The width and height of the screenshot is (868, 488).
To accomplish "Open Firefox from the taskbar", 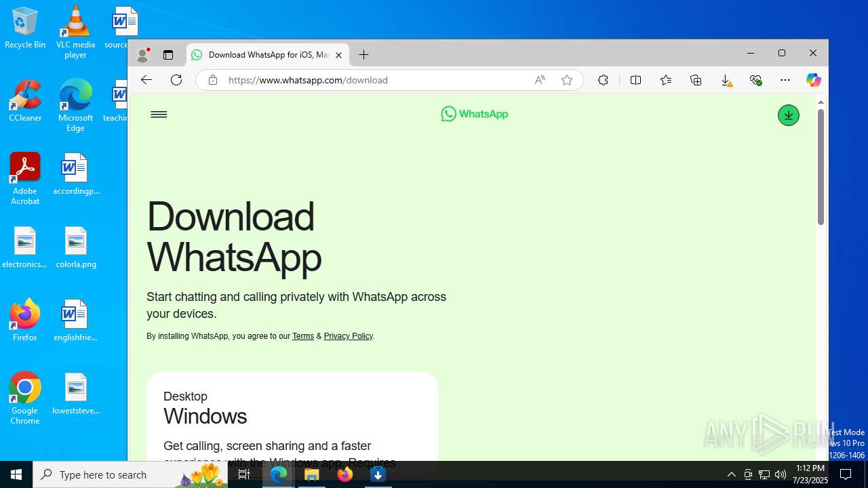I will 345,474.
